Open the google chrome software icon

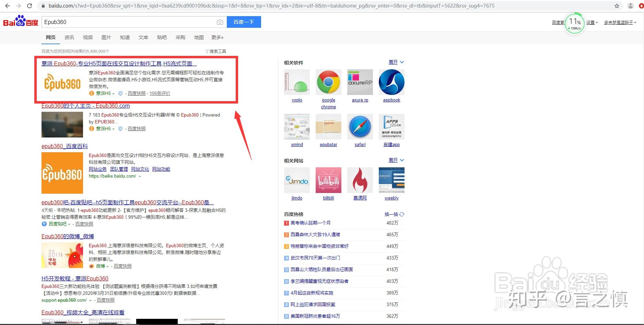coord(328,82)
